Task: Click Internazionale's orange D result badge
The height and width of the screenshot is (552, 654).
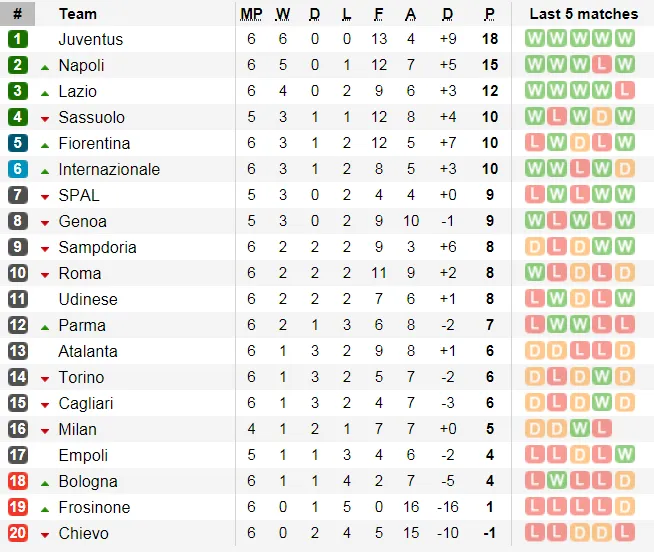Action: coord(624,169)
